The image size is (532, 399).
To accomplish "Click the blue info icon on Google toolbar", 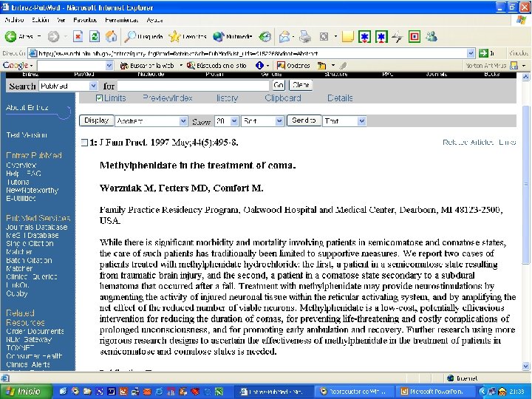I will (x=259, y=66).
